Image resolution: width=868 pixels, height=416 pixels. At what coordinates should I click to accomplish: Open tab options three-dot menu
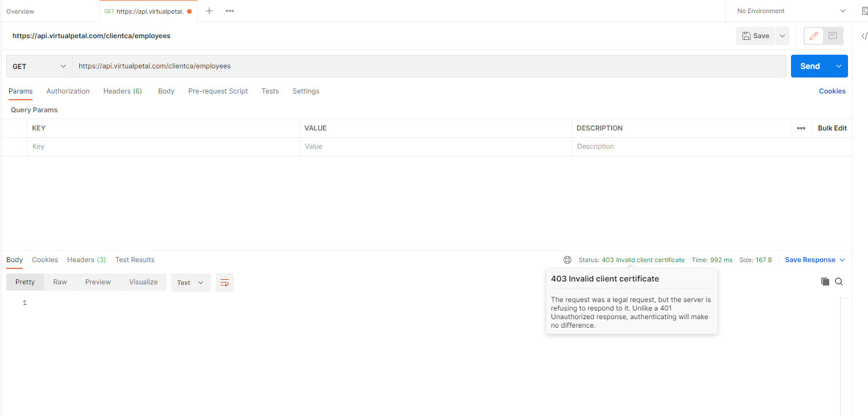pyautogui.click(x=230, y=11)
